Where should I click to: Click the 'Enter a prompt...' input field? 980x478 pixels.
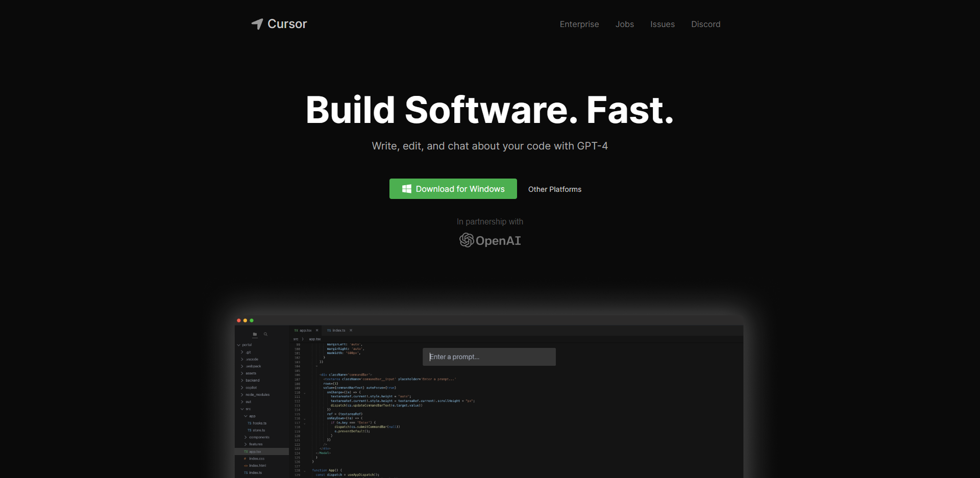(489, 357)
